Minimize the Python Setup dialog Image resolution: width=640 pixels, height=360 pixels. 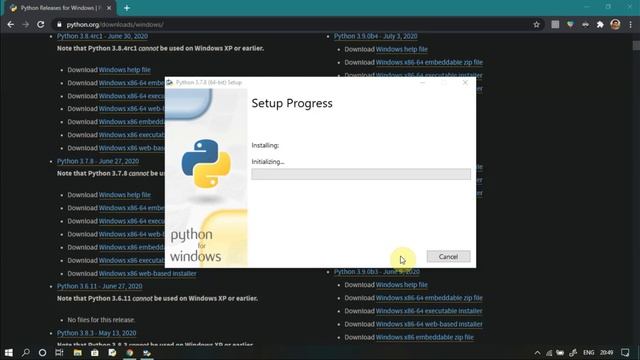[x=422, y=82]
